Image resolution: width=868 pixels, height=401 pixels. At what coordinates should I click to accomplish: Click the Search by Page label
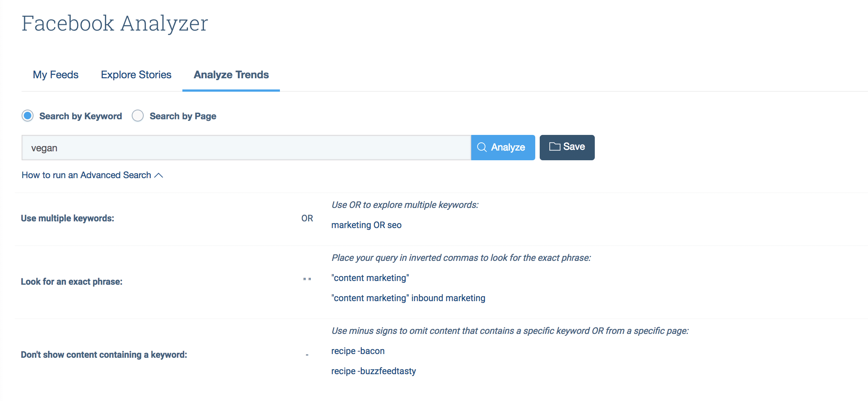click(x=183, y=116)
